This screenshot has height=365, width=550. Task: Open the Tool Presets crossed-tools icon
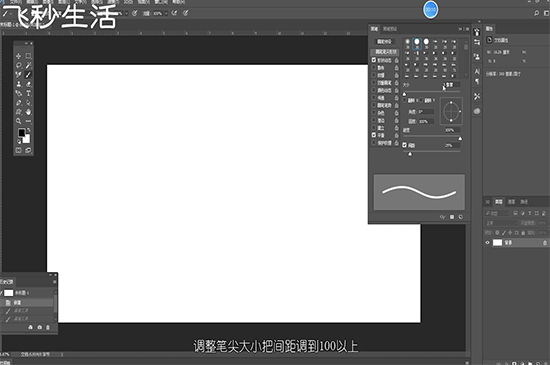coord(477,96)
